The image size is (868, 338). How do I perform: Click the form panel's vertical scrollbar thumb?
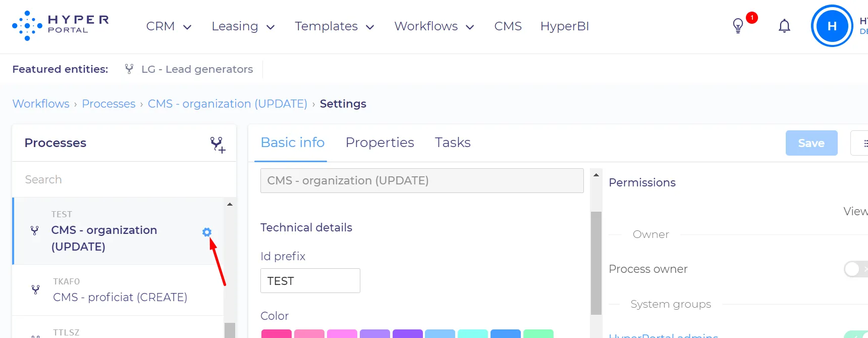click(x=596, y=263)
